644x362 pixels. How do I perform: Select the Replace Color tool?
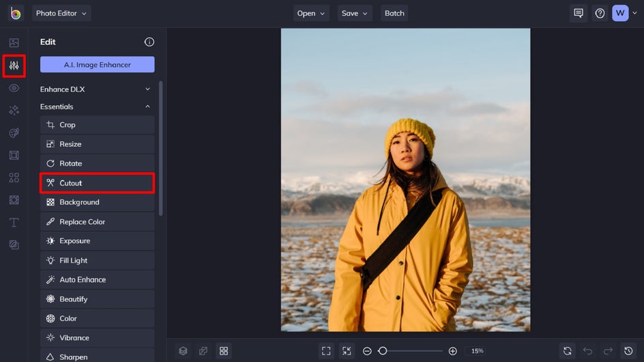[x=97, y=222]
